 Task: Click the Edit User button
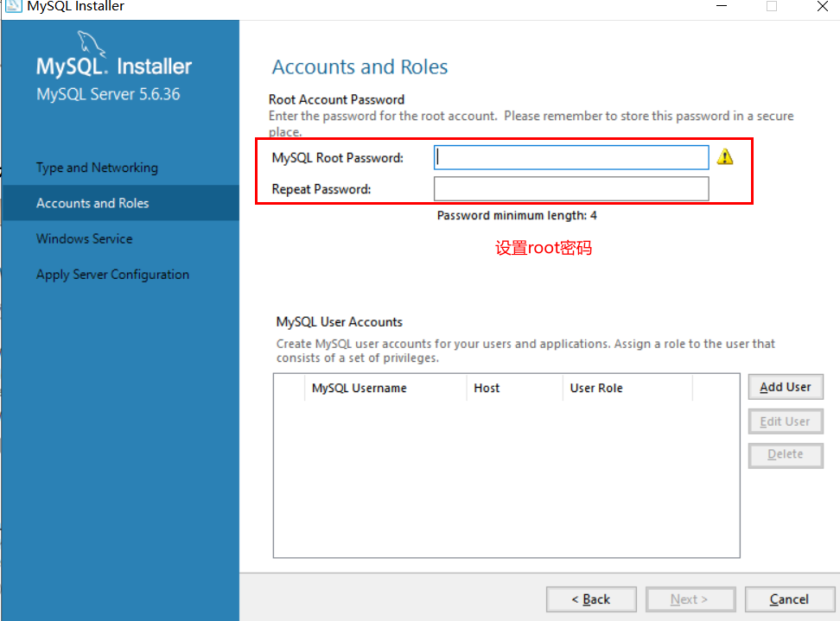pos(785,421)
